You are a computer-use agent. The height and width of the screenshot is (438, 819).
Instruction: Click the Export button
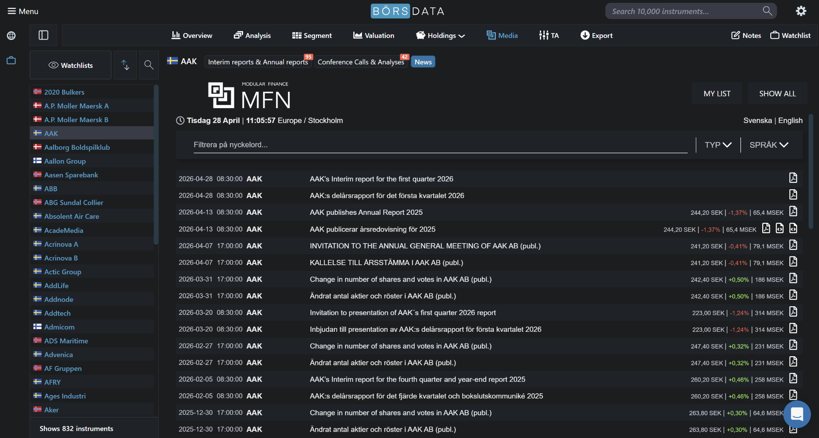click(596, 35)
